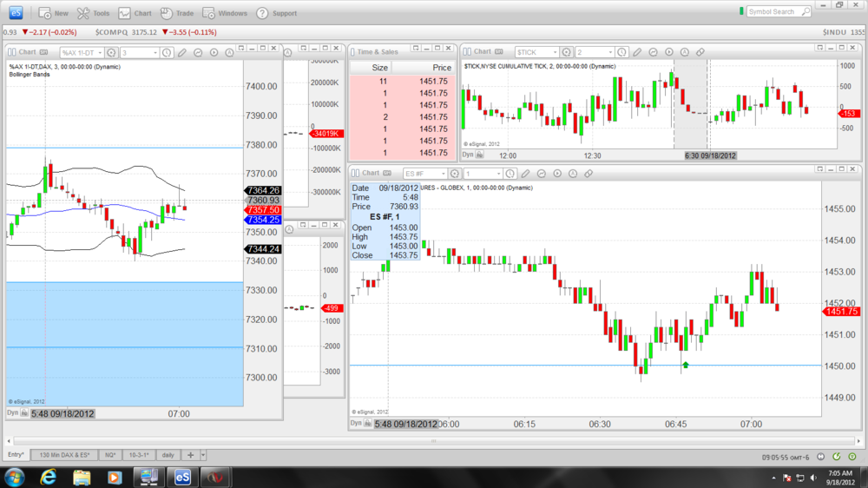868x488 pixels.
Task: Select the pencil drawing tool in ES #F chart
Action: pyautogui.click(x=525, y=174)
